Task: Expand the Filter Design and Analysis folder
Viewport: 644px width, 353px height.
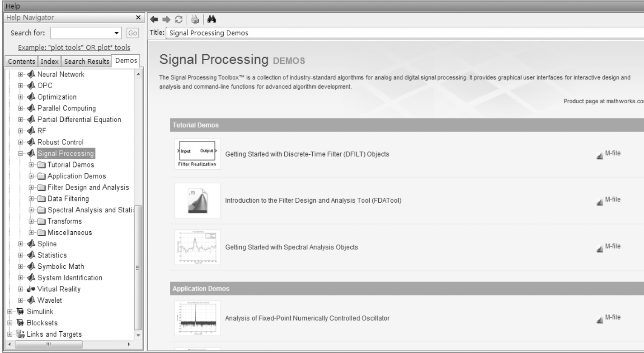Action: coord(32,187)
